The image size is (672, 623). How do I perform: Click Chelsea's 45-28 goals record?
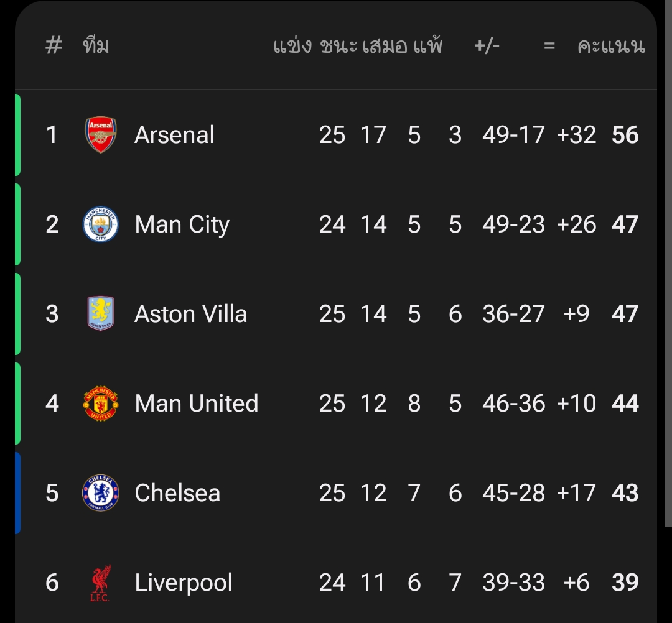point(513,493)
